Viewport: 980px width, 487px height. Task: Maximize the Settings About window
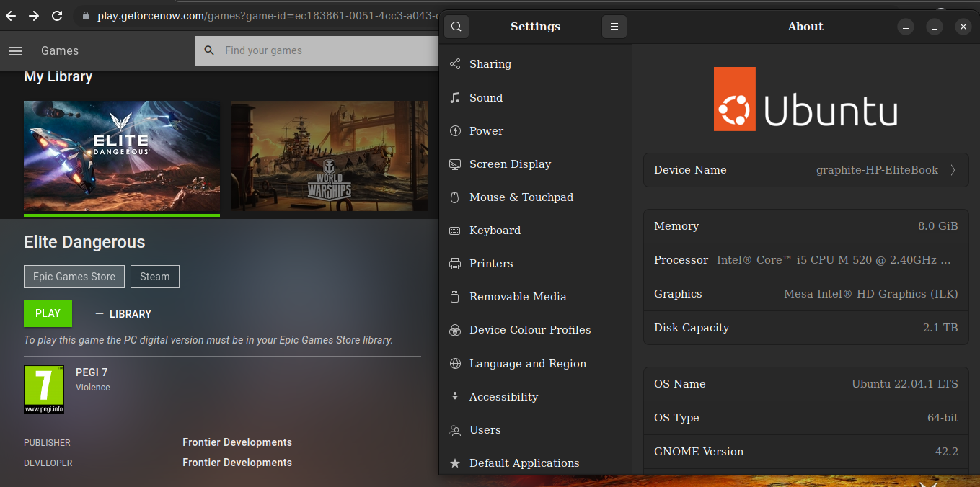935,27
